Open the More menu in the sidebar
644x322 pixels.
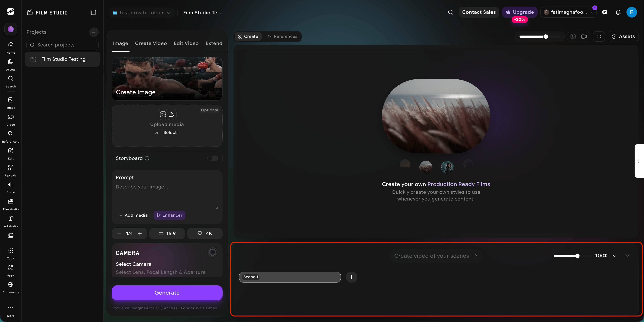point(11,311)
